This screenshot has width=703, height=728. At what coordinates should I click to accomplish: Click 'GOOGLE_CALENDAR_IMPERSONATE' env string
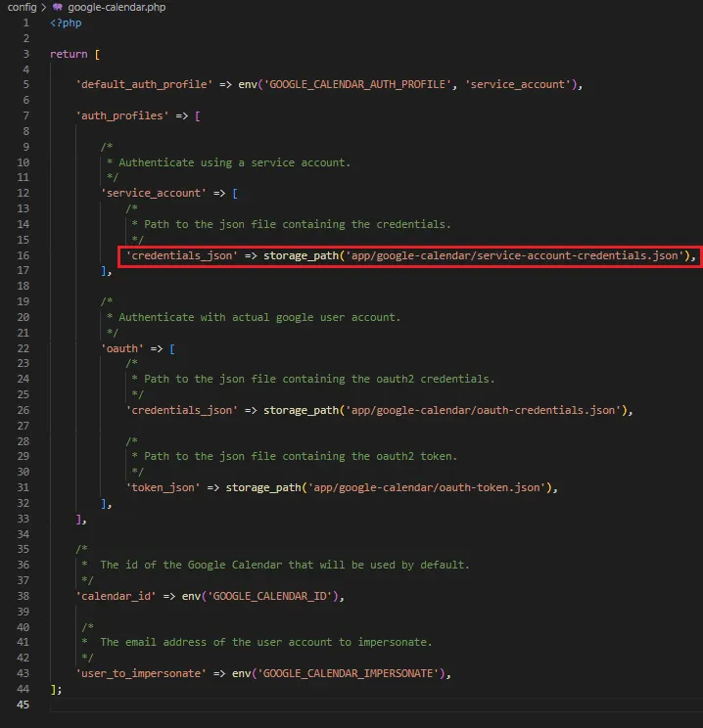pyautogui.click(x=348, y=673)
